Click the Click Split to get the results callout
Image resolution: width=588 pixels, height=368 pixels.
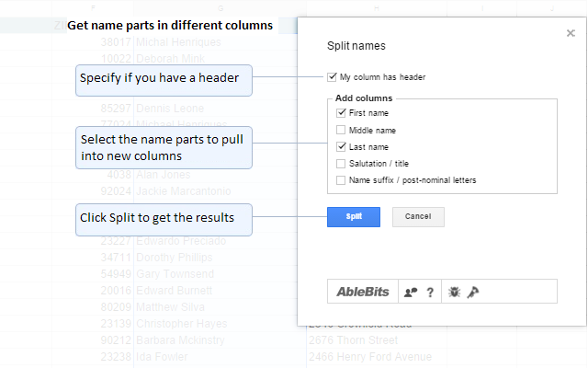(164, 220)
